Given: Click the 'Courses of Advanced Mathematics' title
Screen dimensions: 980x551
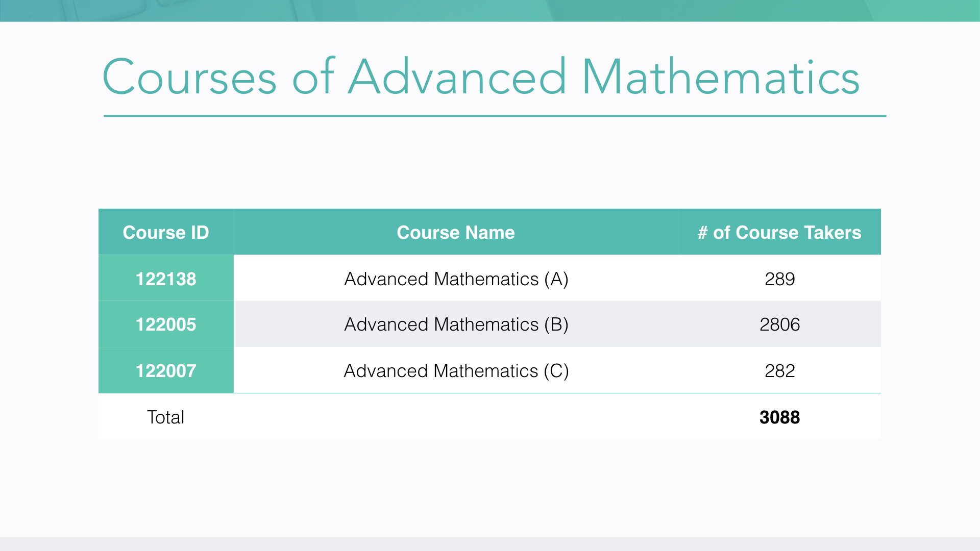Looking at the screenshot, I should pyautogui.click(x=481, y=78).
